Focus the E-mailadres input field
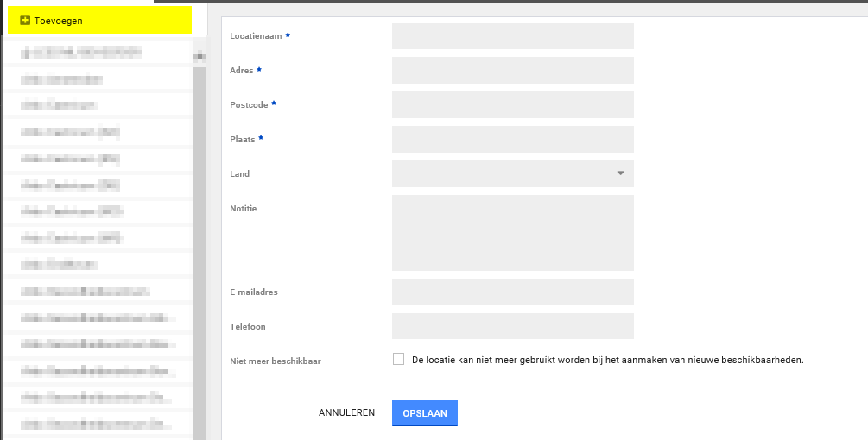868x440 pixels. tap(512, 292)
